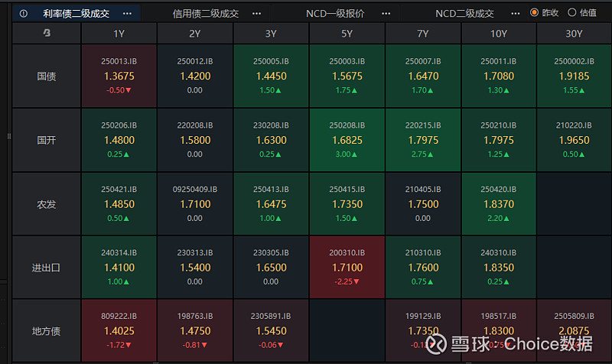The height and width of the screenshot is (364, 612).
Task: Select the 国债 row label
Action: pyautogui.click(x=47, y=76)
